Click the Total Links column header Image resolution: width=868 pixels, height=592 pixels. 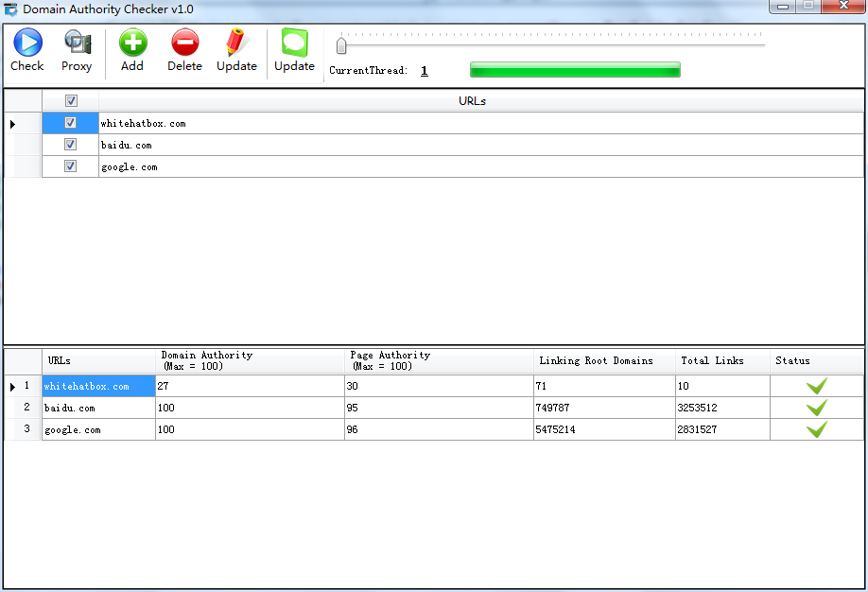click(712, 360)
